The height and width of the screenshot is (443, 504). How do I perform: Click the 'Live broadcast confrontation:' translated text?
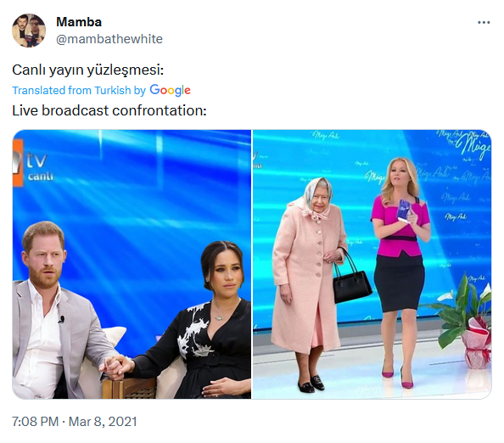click(109, 110)
